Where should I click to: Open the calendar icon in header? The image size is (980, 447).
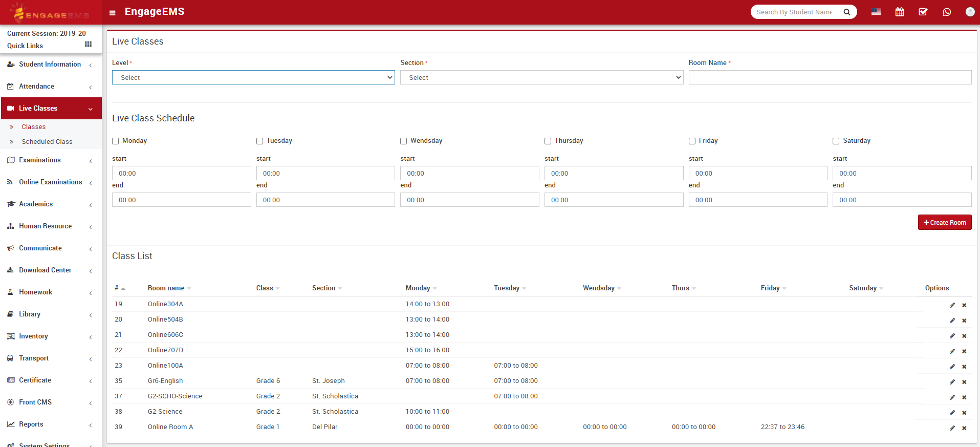pyautogui.click(x=900, y=12)
